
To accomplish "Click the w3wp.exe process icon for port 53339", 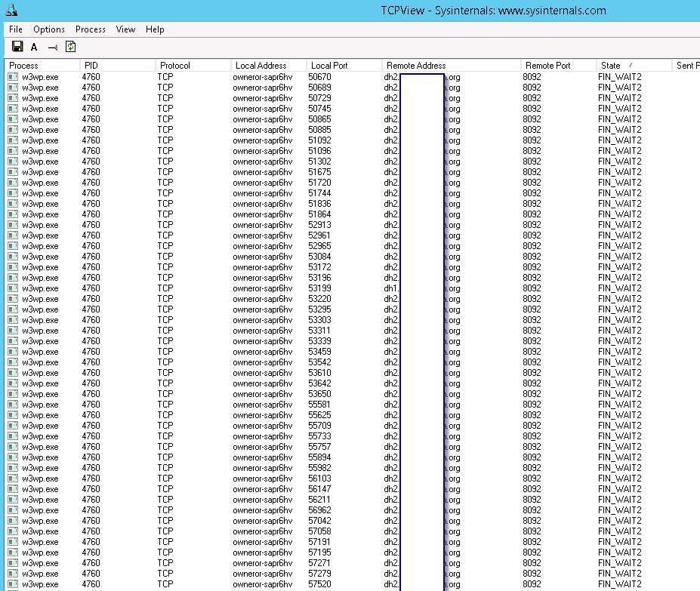I will (x=13, y=341).
